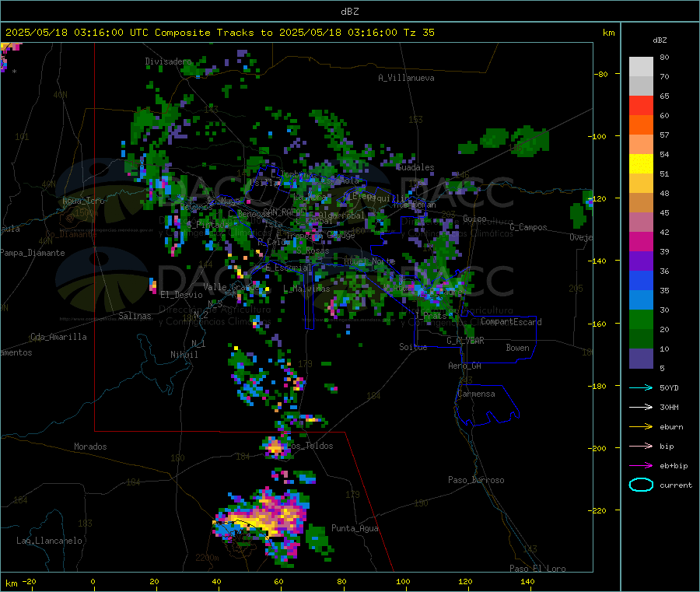This screenshot has height=592, width=700.
Task: Click the 'km' unit label at bottom left
Action: click(11, 583)
